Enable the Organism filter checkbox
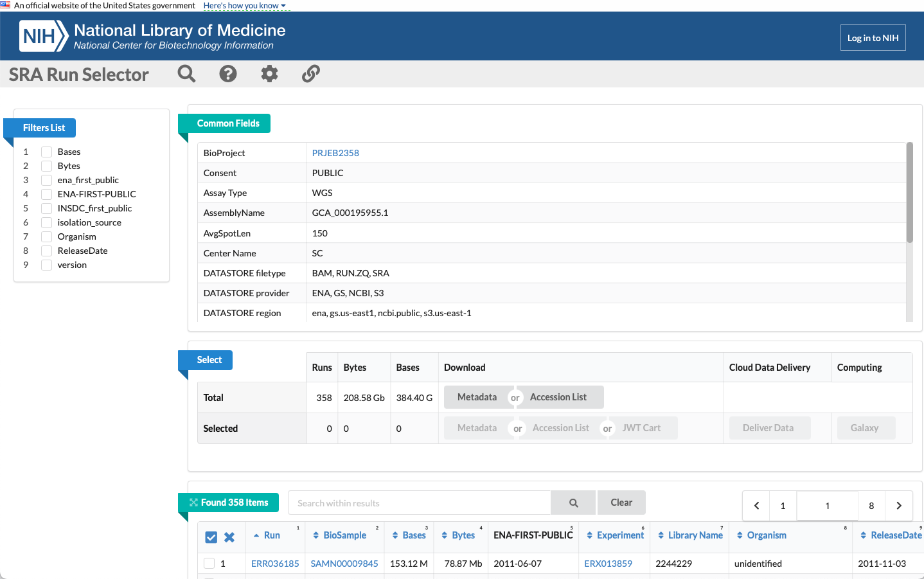 [47, 236]
